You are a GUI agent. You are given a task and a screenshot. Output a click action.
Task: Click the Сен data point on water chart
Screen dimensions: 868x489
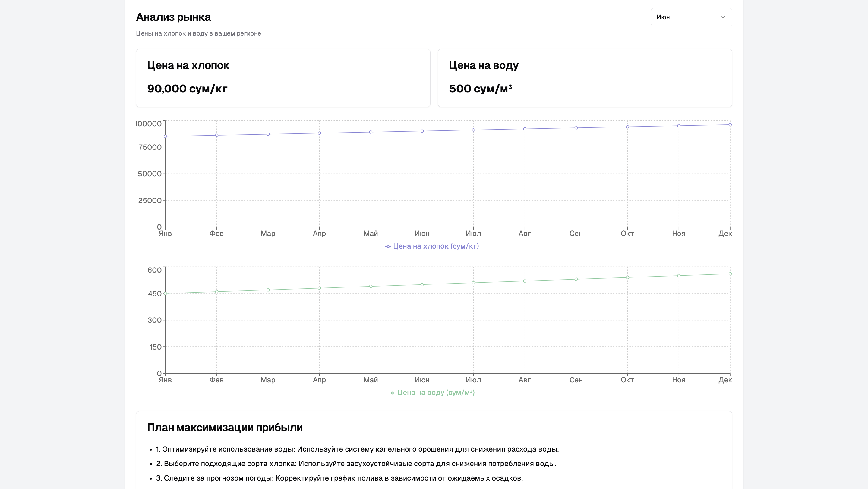click(576, 279)
